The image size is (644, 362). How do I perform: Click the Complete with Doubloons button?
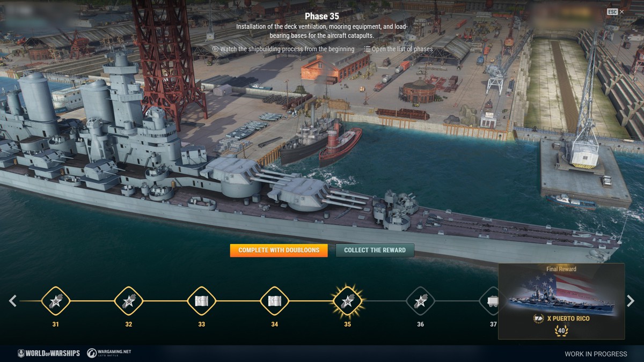pos(279,250)
